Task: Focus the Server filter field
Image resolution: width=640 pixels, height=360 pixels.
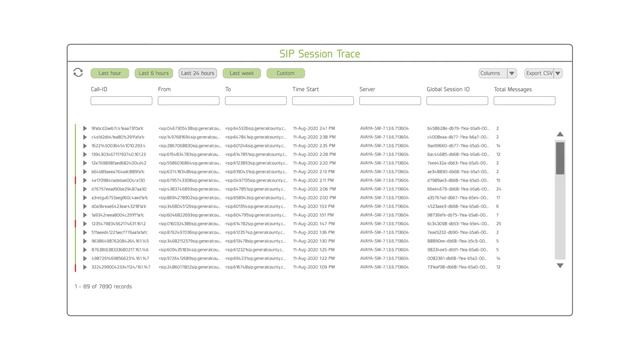Action: pos(390,100)
